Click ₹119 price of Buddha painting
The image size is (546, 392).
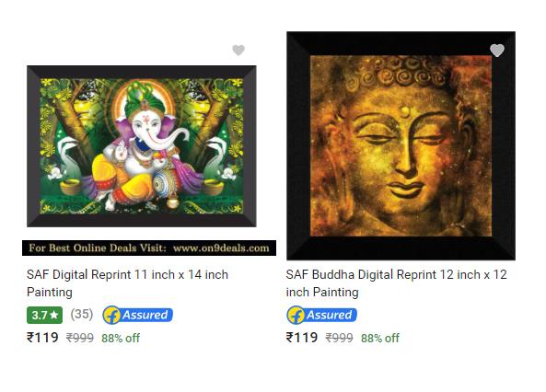(x=302, y=338)
